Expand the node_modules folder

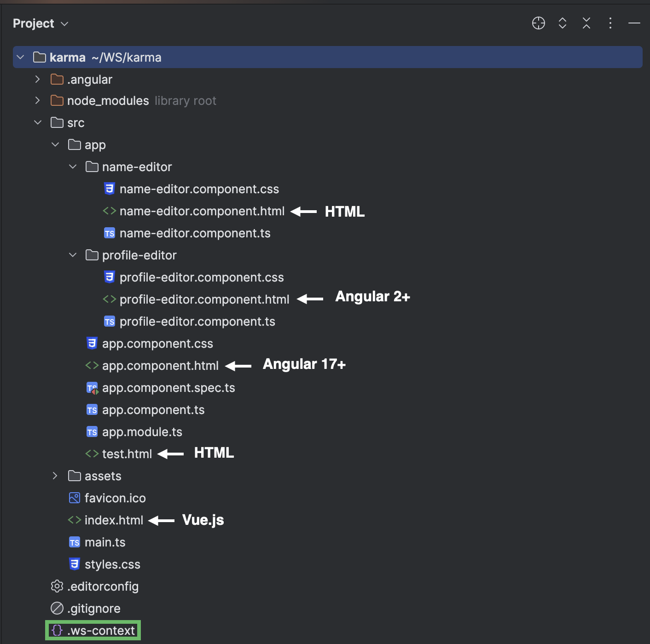coord(37,100)
